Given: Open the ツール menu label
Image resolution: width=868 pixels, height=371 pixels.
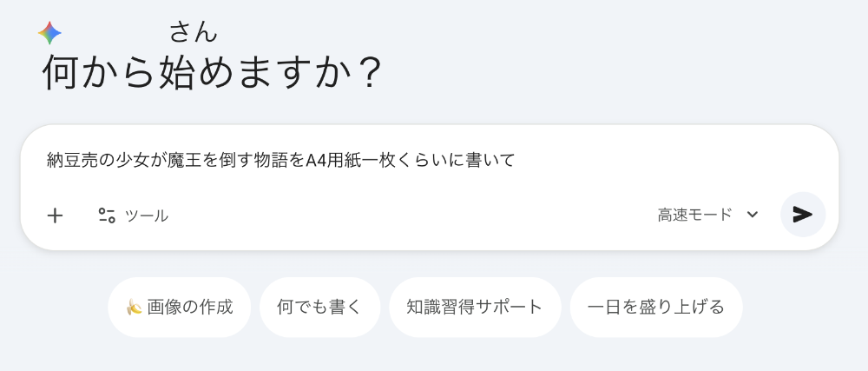Looking at the screenshot, I should 147,215.
